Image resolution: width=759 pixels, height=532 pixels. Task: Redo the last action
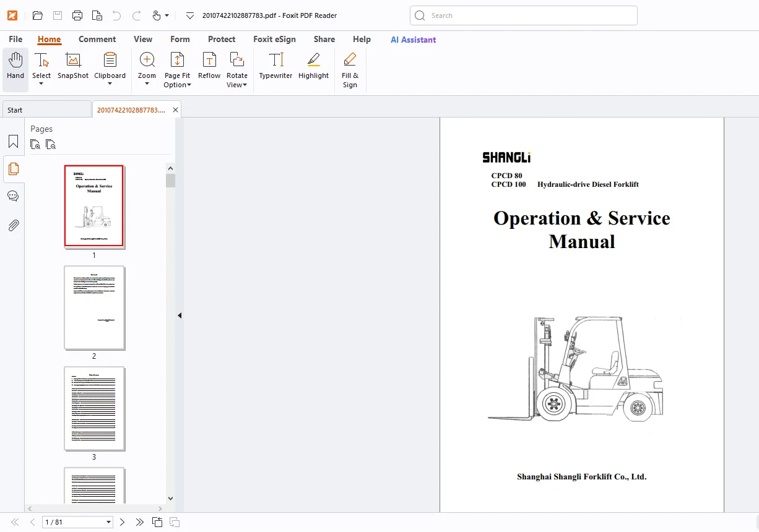[136, 15]
